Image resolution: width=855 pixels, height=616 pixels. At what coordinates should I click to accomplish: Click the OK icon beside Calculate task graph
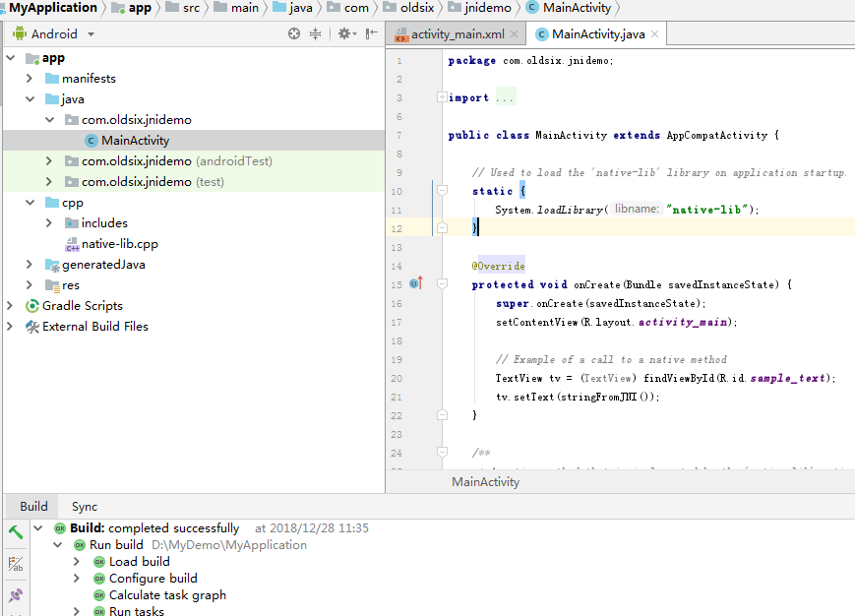click(99, 595)
